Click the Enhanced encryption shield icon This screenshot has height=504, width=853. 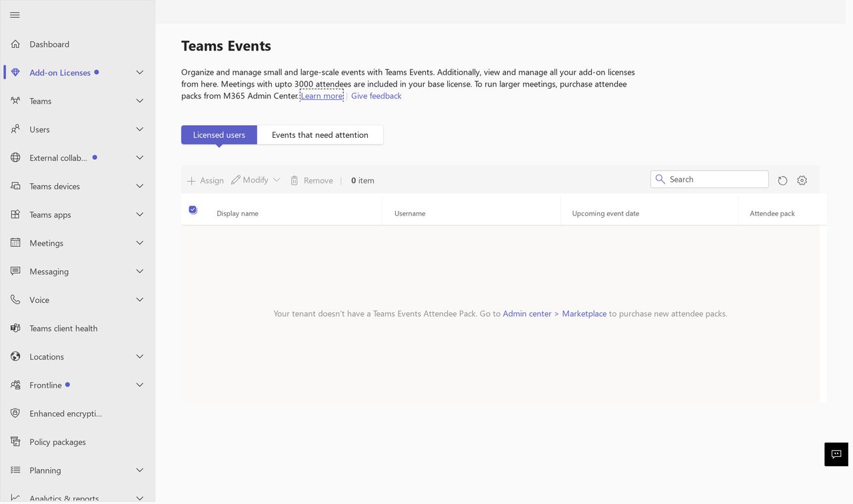pyautogui.click(x=15, y=413)
